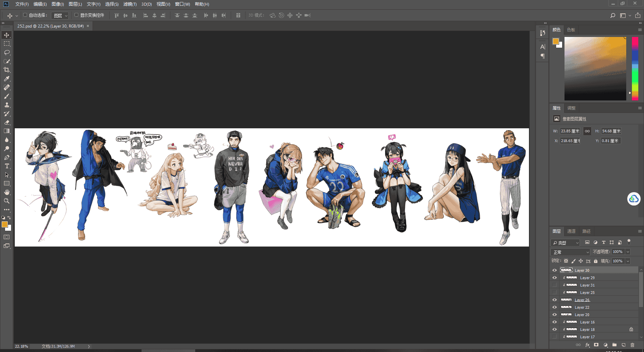Close the 252.psd document tab
This screenshot has width=644, height=352.
[88, 26]
